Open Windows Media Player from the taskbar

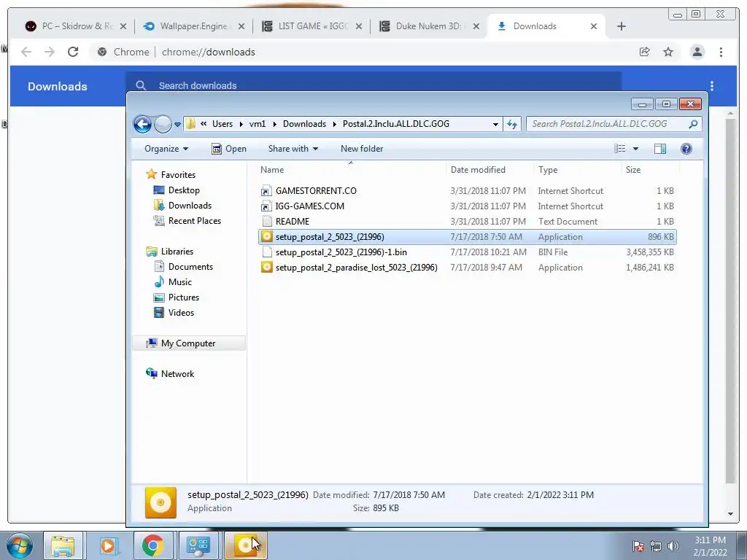pyautogui.click(x=108, y=545)
